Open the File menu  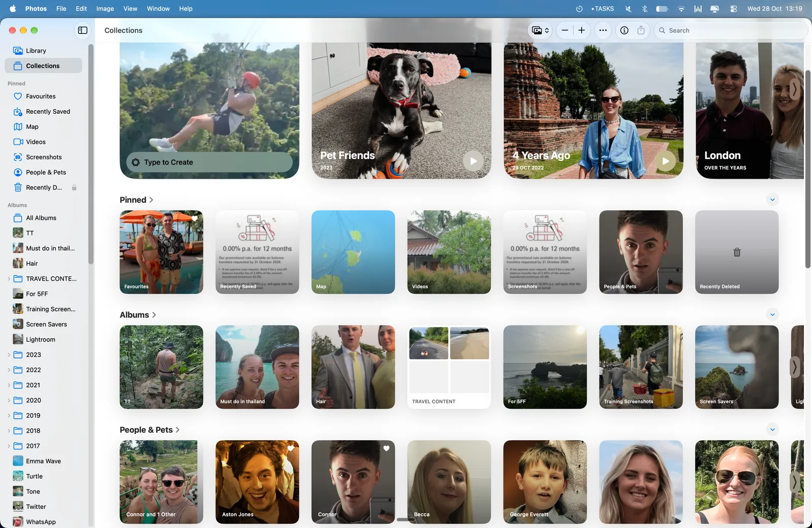61,9
